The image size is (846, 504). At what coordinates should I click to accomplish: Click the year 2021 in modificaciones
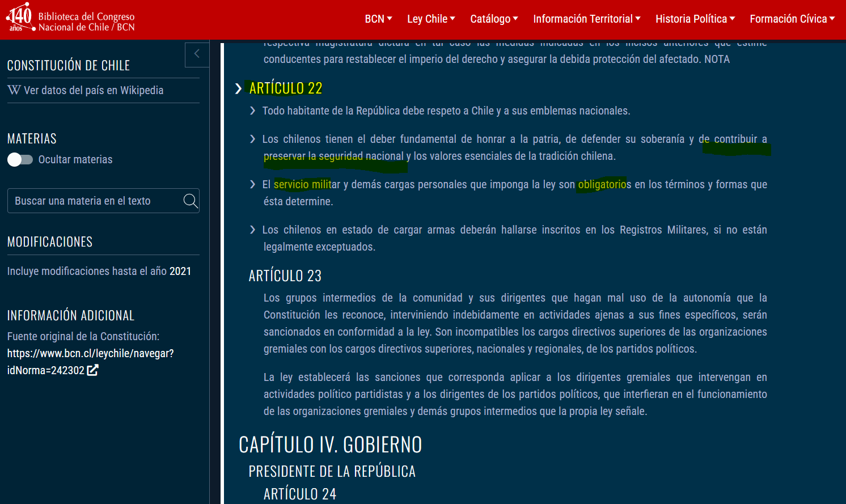pos(180,272)
